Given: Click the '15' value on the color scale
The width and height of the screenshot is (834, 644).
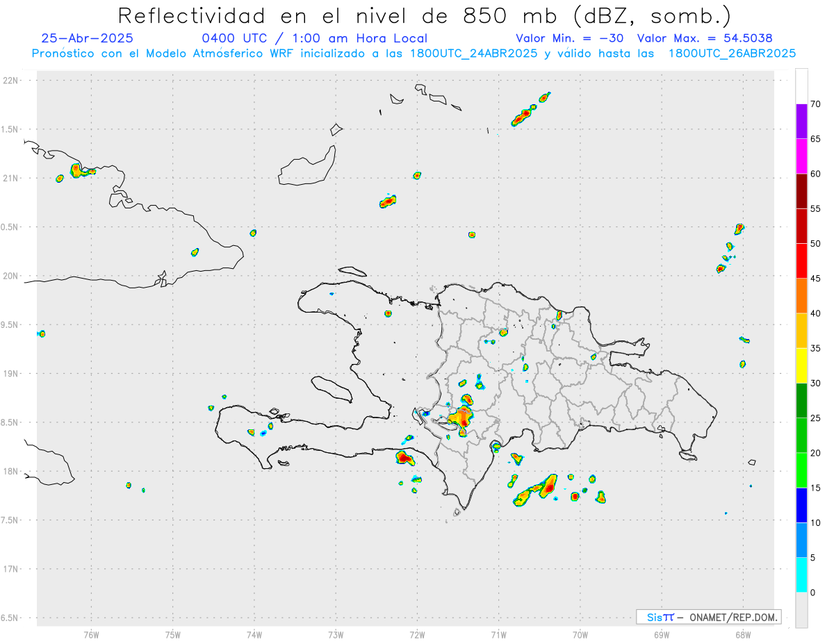Looking at the screenshot, I should coord(817,488).
